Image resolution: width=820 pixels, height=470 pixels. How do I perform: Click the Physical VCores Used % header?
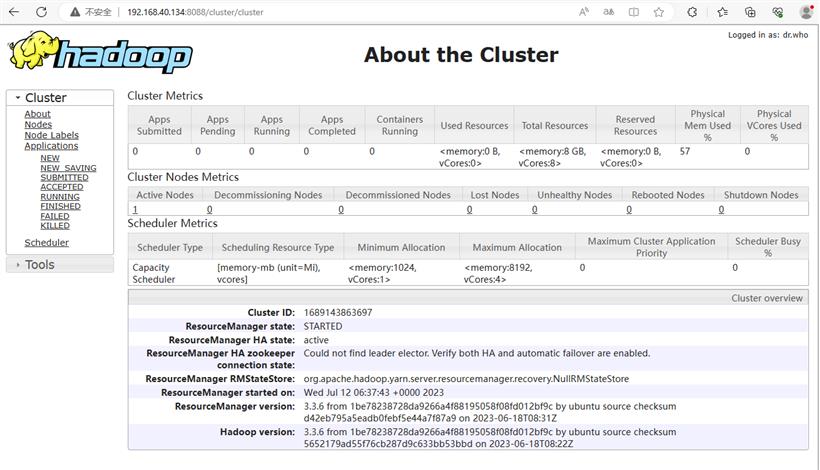click(774, 125)
